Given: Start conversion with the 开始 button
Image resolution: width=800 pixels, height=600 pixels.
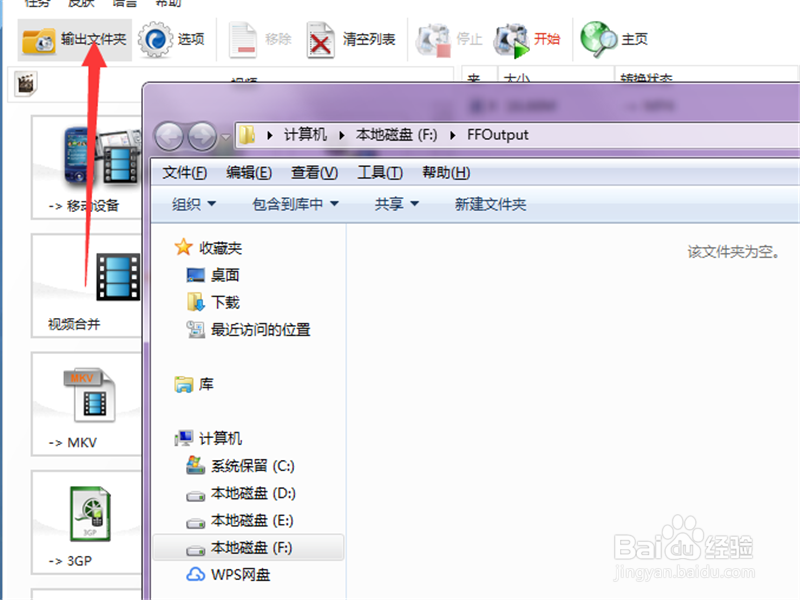Looking at the screenshot, I should coord(527,39).
